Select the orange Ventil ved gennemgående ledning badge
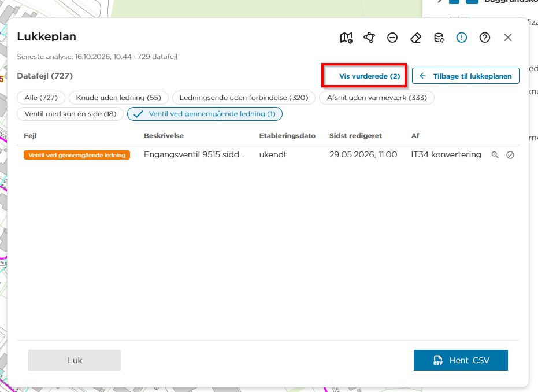 click(x=77, y=155)
